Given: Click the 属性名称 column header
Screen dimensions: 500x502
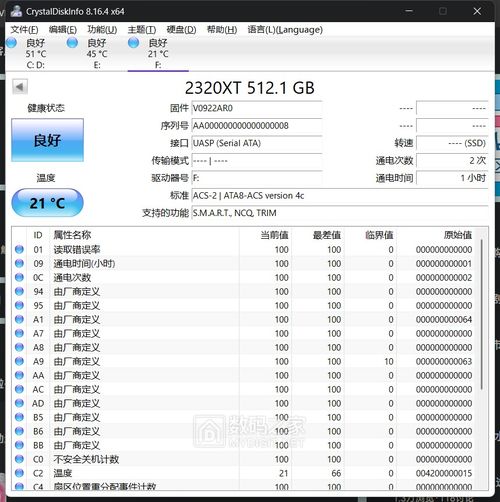Looking at the screenshot, I should coord(72,235).
